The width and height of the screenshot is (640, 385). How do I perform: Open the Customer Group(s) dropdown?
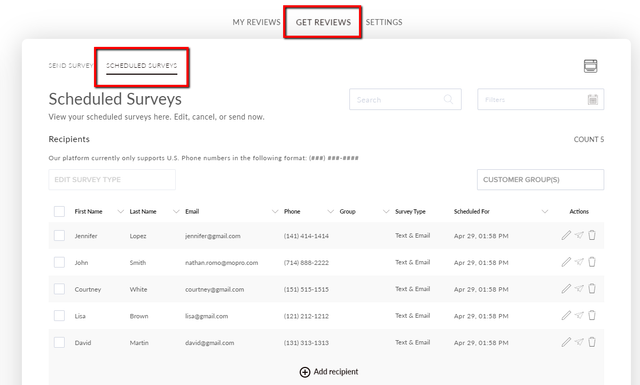click(x=540, y=180)
